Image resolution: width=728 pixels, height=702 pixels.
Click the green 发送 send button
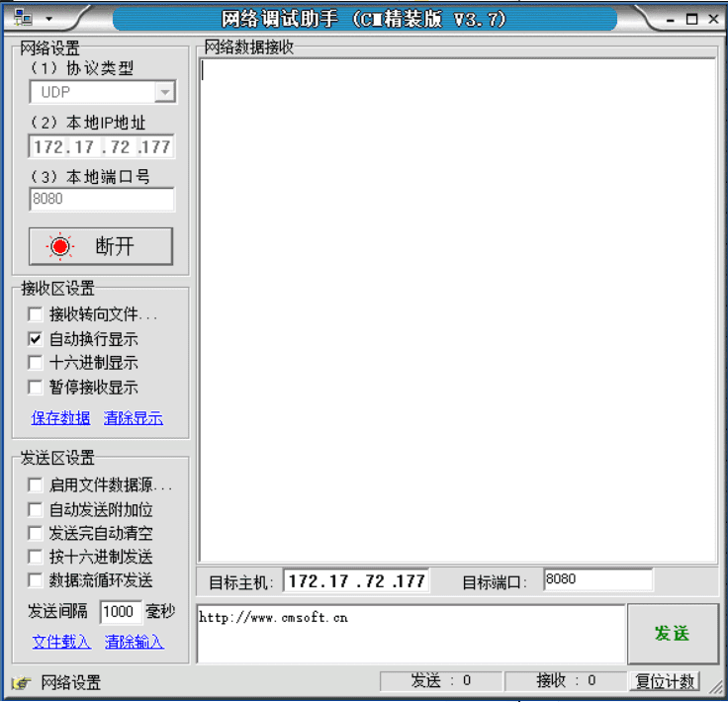click(x=673, y=634)
